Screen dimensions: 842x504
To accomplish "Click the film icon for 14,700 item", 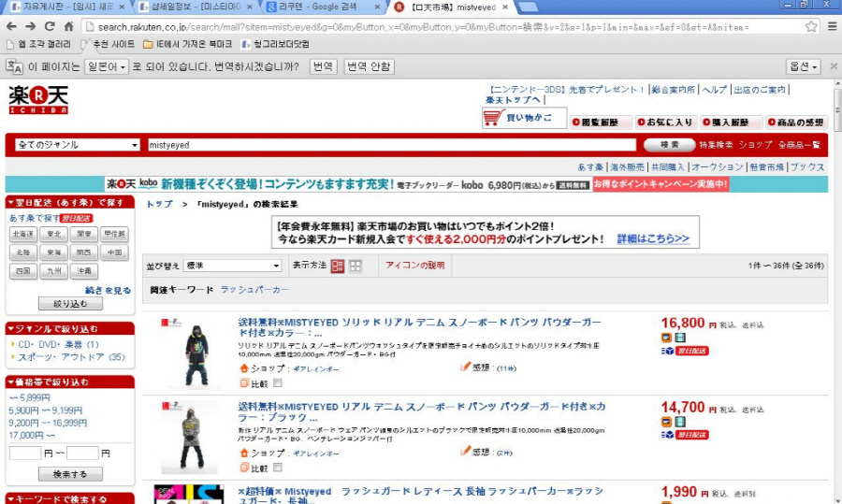I will (x=680, y=422).
